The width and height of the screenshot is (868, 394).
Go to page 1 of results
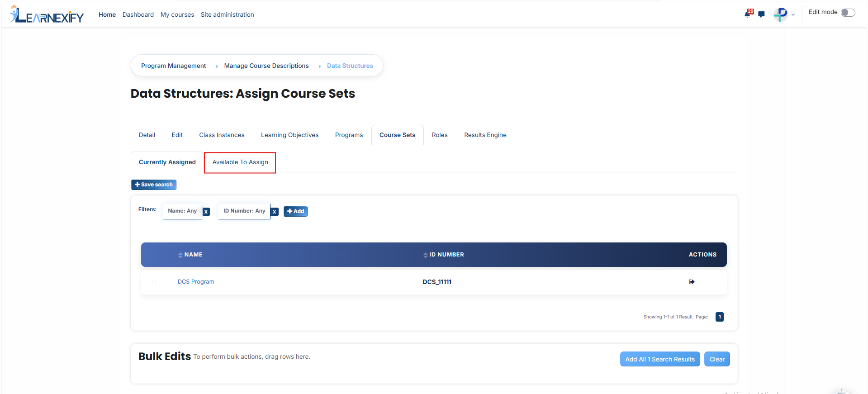point(720,317)
